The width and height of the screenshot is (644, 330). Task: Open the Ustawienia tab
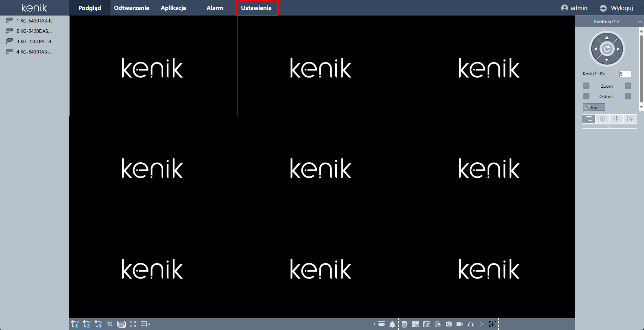click(257, 8)
